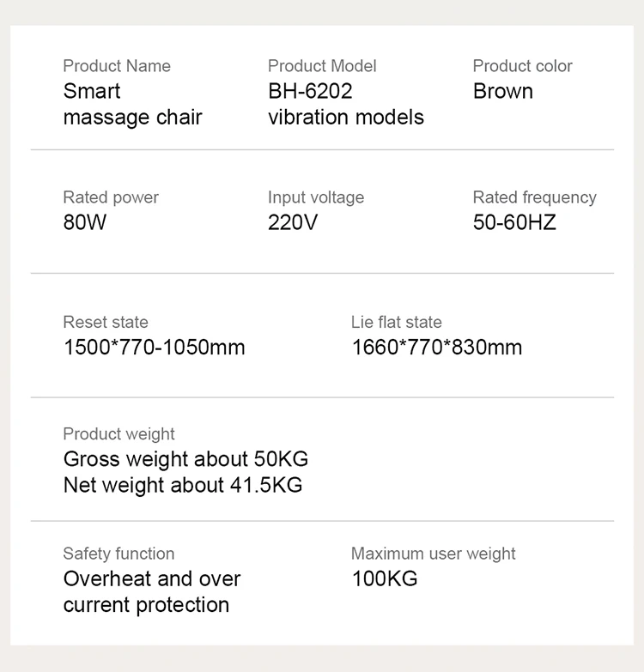
Task: Click the Input voltage label
Action: (316, 197)
